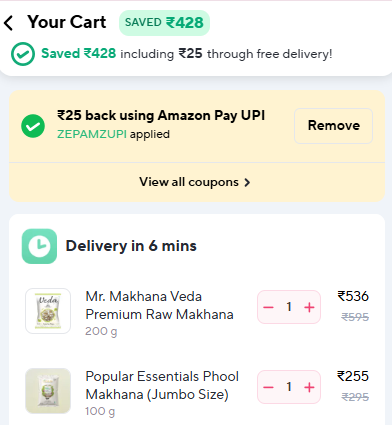The width and height of the screenshot is (392, 425).
Task: Decrease Popular Essentials Phool Makhana quantity
Action: click(269, 387)
